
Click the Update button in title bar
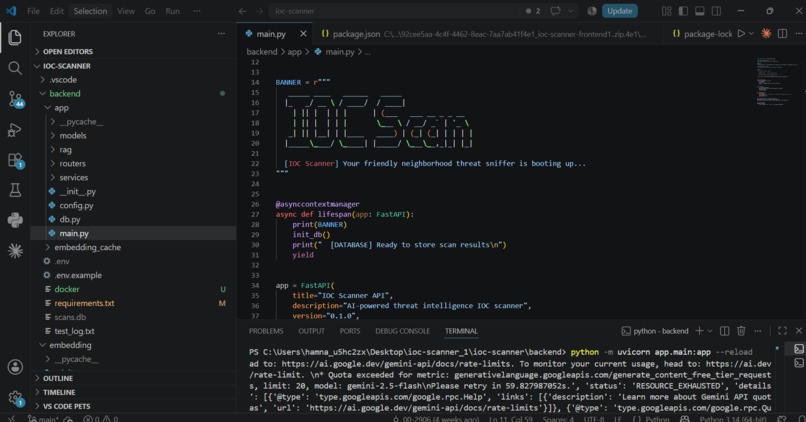click(619, 11)
